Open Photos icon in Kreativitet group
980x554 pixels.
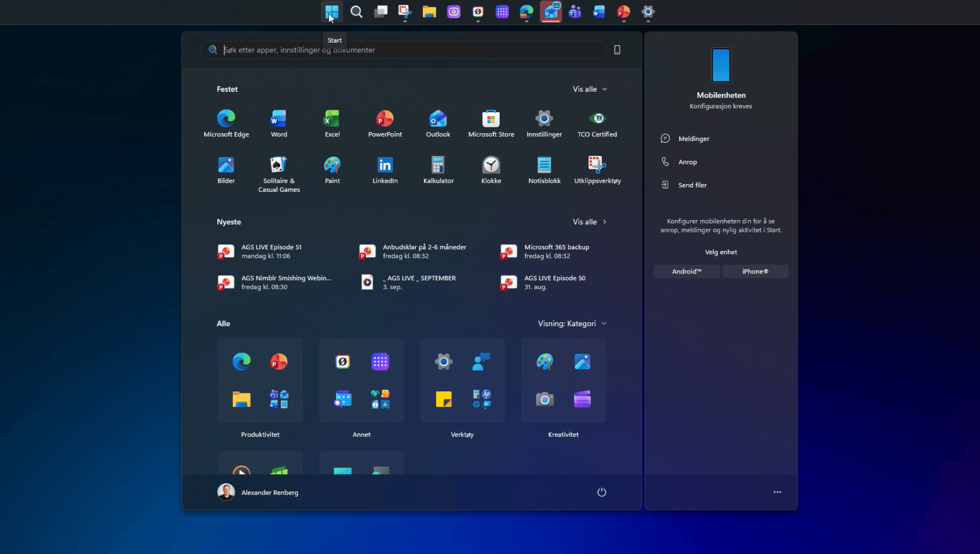582,362
